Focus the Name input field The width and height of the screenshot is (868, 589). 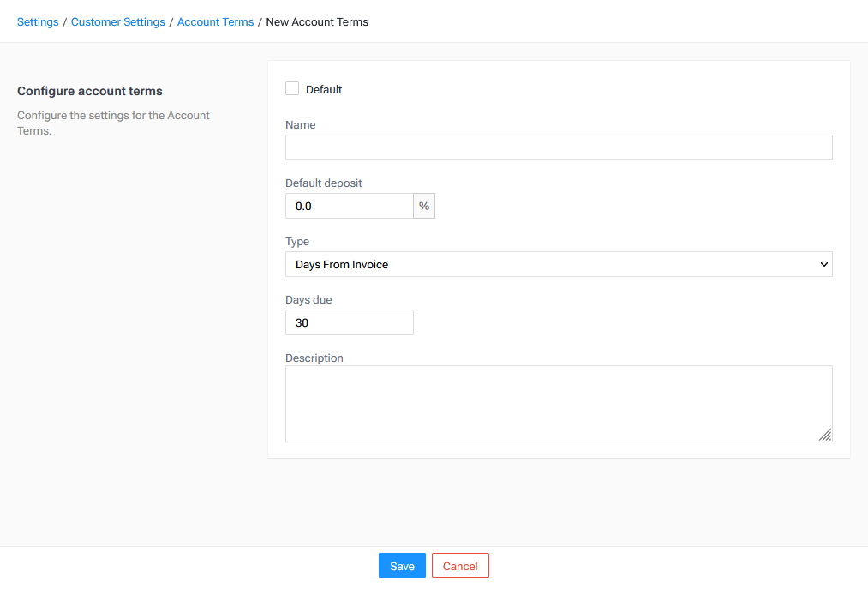[x=559, y=147]
